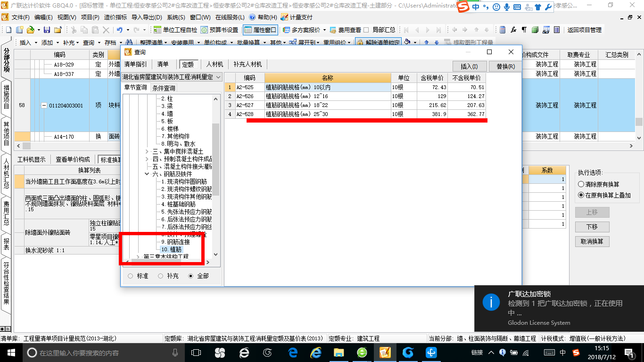This screenshot has height=362, width=644.
Task: Click the binoculars Find icon
Action: [x=129, y=42]
